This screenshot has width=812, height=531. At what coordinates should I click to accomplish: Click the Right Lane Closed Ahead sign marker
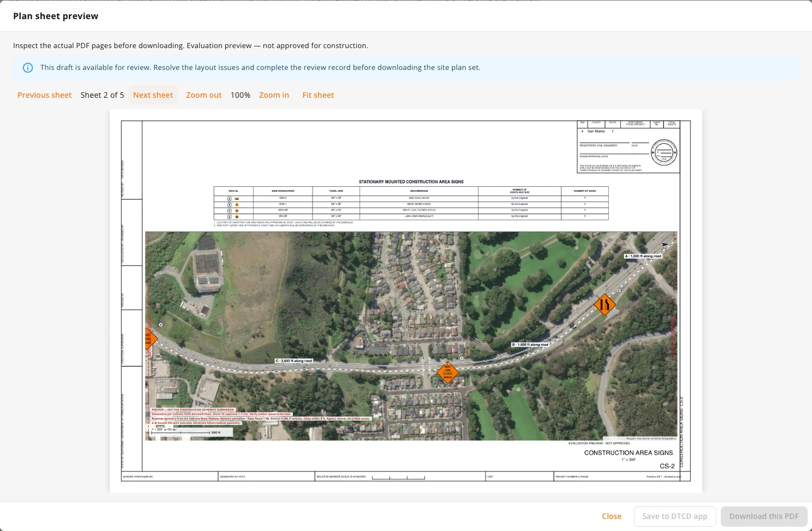tap(448, 373)
